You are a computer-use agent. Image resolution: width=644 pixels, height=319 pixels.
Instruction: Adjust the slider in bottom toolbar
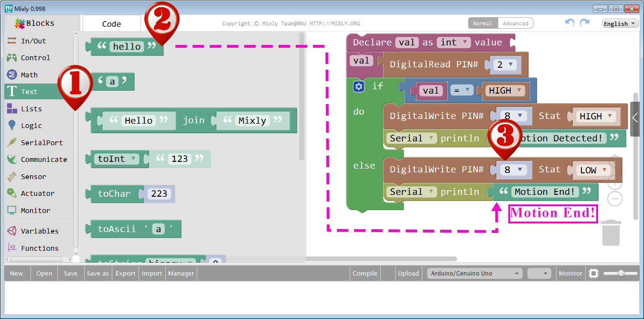(x=621, y=274)
